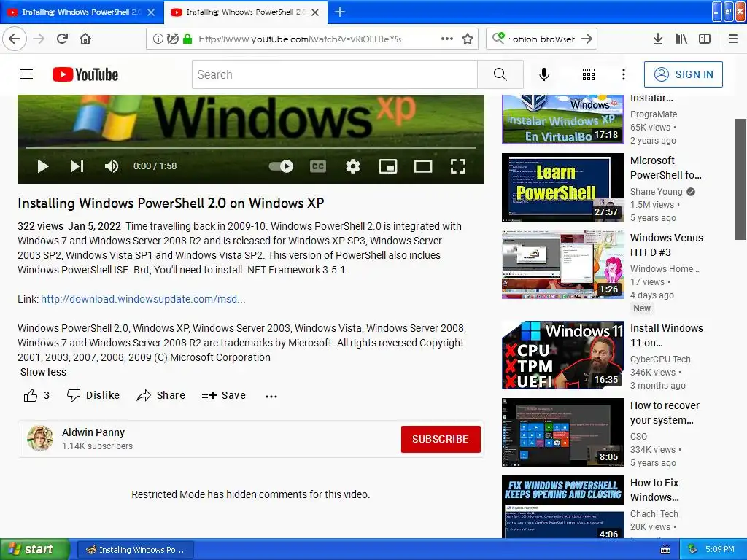The width and height of the screenshot is (747, 560).
Task: Show site information via the info icon
Action: coord(158,39)
